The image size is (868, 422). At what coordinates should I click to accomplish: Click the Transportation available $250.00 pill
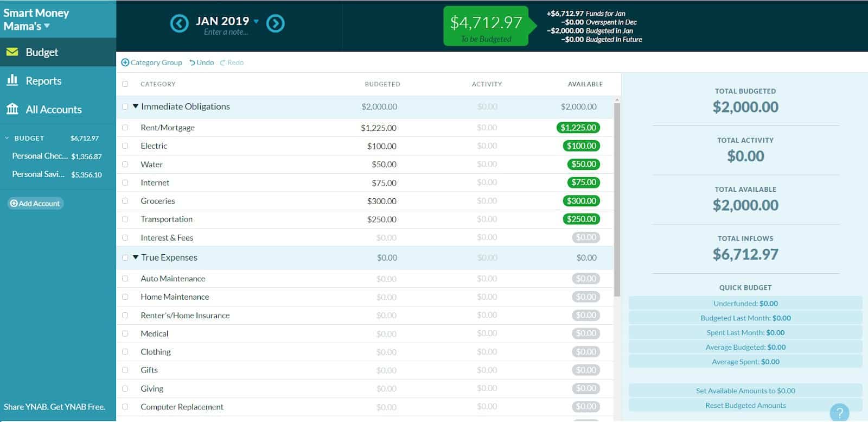click(x=582, y=219)
